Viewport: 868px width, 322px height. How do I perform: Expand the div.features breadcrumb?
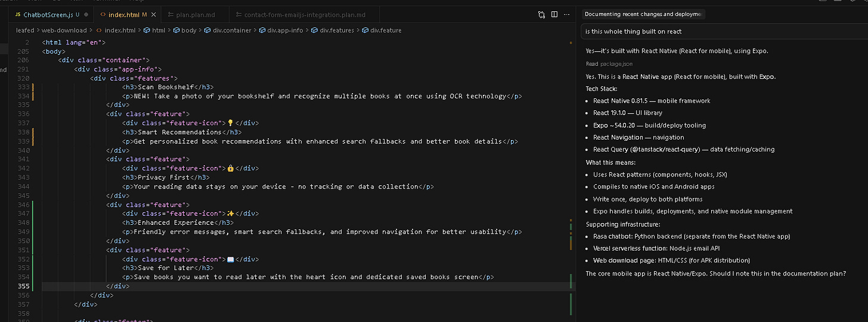(337, 30)
